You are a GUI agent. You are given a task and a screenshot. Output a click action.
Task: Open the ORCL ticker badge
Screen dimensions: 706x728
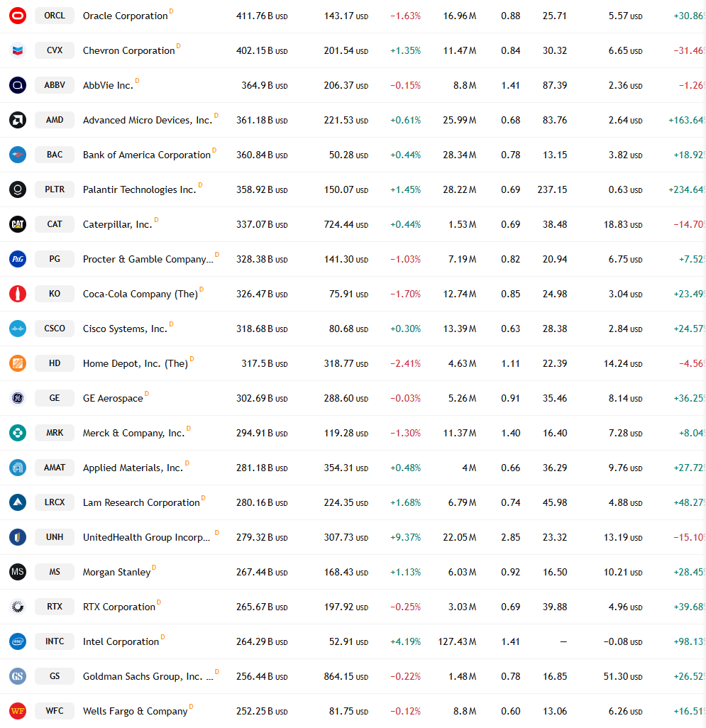click(x=55, y=16)
